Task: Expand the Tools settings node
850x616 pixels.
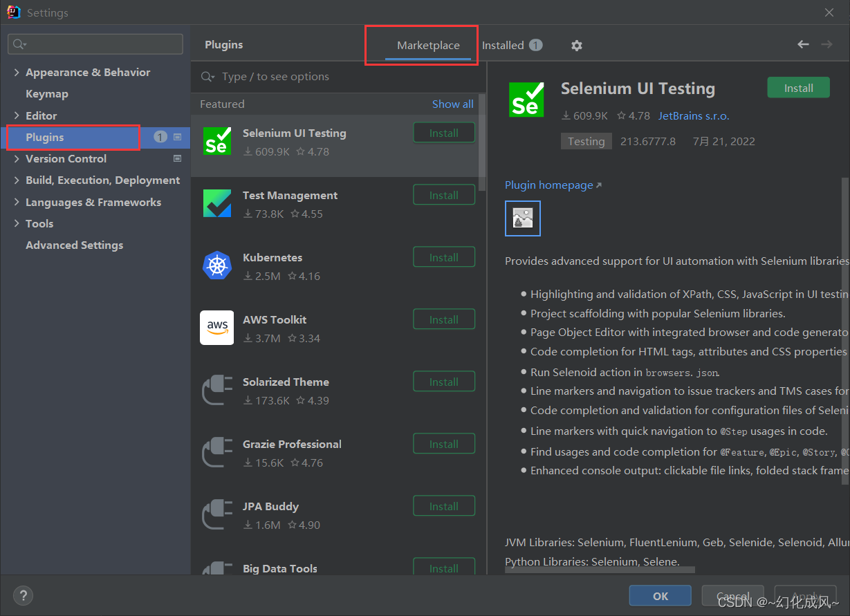Action: click(17, 223)
